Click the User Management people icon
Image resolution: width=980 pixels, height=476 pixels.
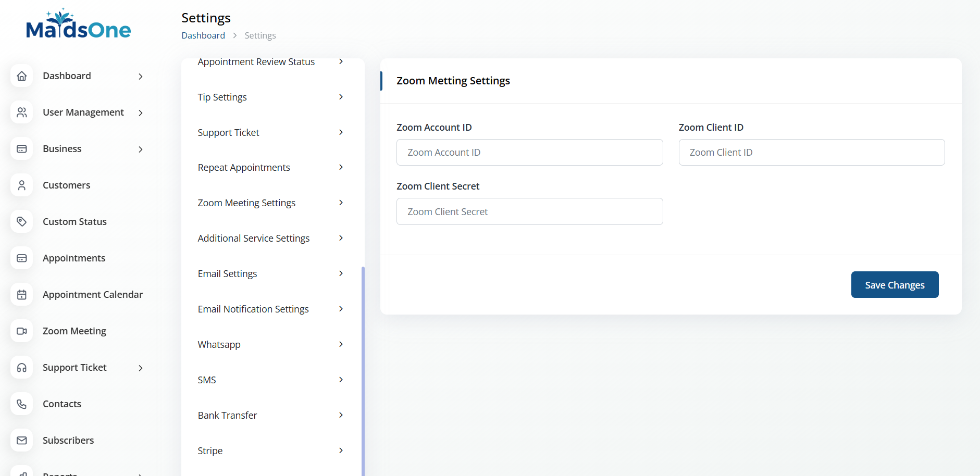[x=22, y=112]
